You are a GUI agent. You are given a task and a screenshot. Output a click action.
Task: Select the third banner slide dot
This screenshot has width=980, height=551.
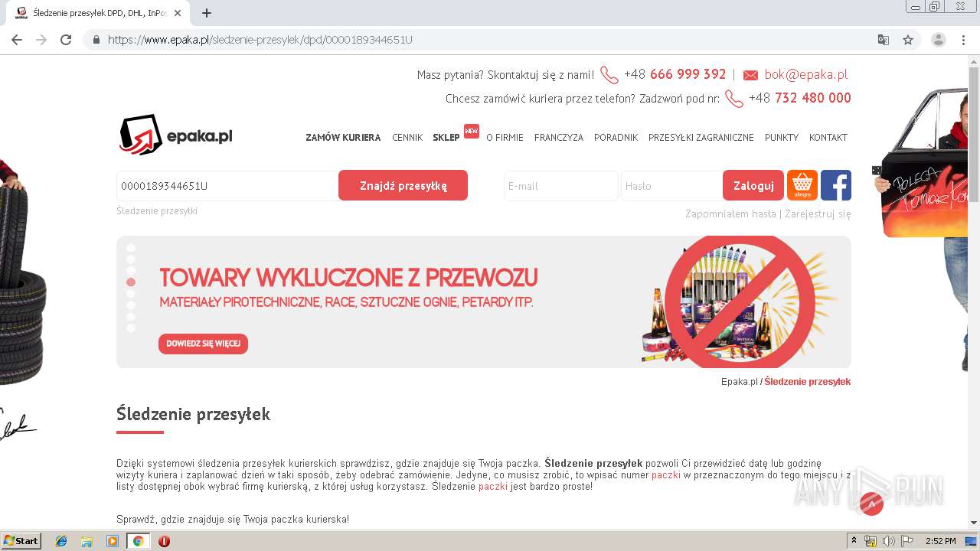click(131, 271)
